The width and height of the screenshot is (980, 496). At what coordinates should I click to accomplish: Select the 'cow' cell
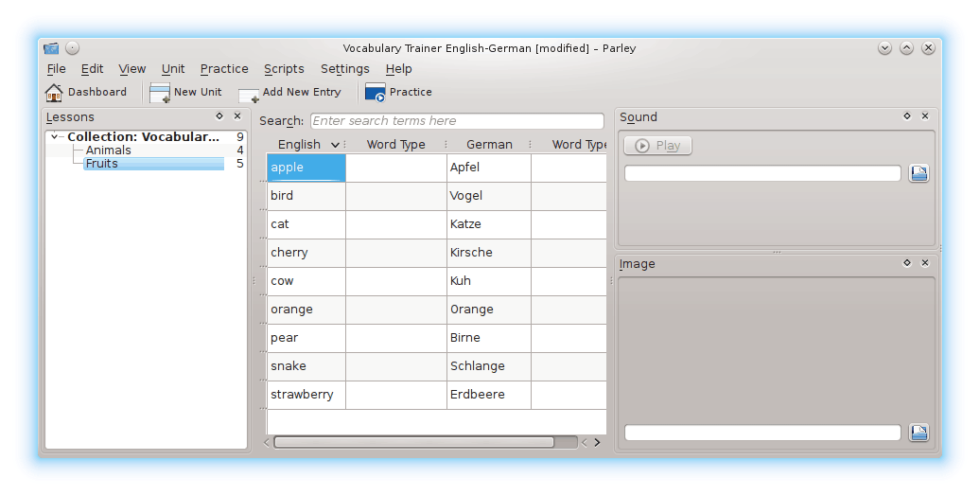click(306, 281)
